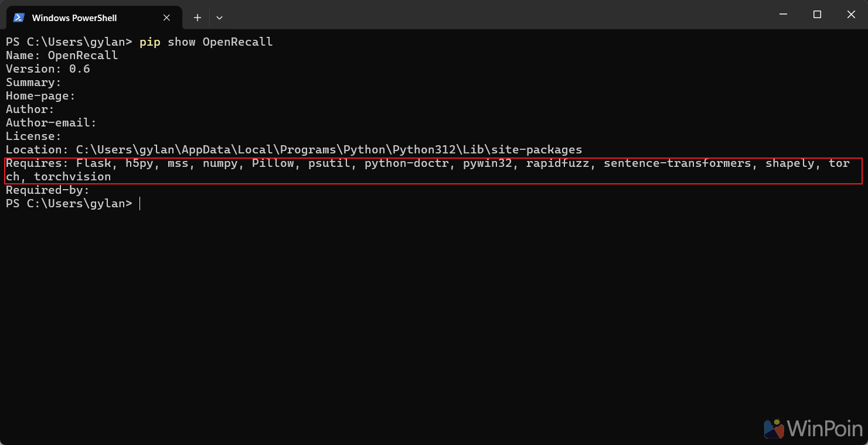868x445 pixels.
Task: Click the 'Required-by:' output line
Action: [48, 190]
